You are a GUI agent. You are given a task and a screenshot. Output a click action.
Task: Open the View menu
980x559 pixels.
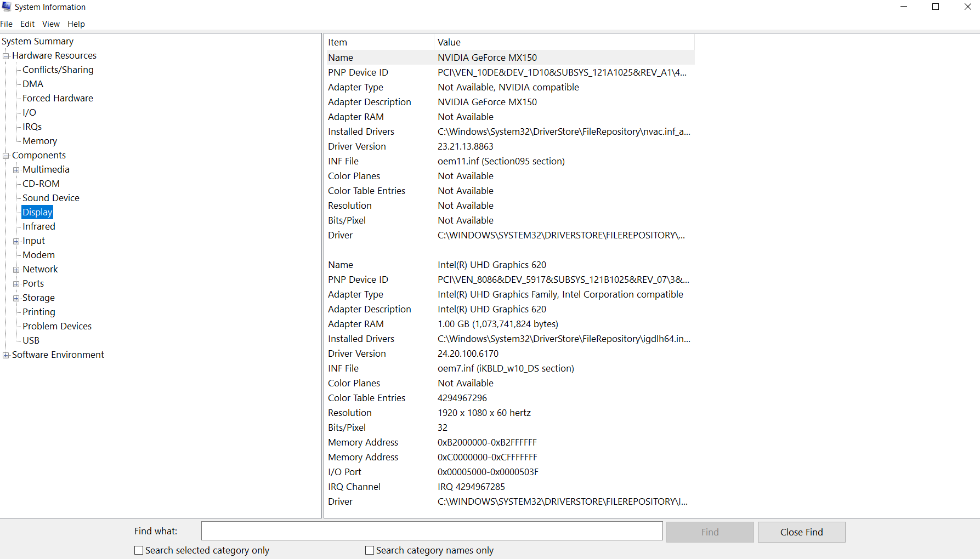pyautogui.click(x=51, y=24)
